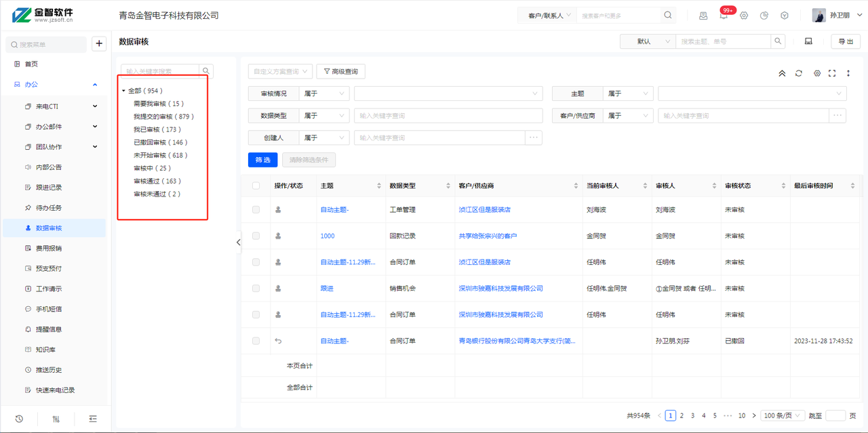This screenshot has width=868, height=433.
Task: Open 审核情况 operator 属于 dropdown
Action: 324,94
